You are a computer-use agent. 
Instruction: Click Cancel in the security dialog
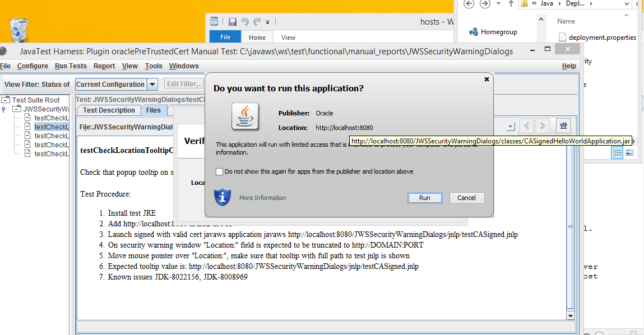tap(466, 198)
